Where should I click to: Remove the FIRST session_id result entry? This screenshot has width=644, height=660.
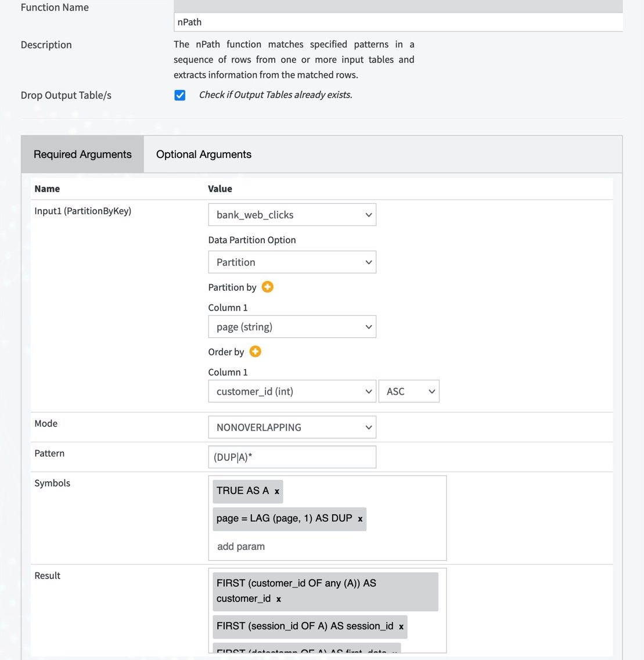[x=401, y=626]
